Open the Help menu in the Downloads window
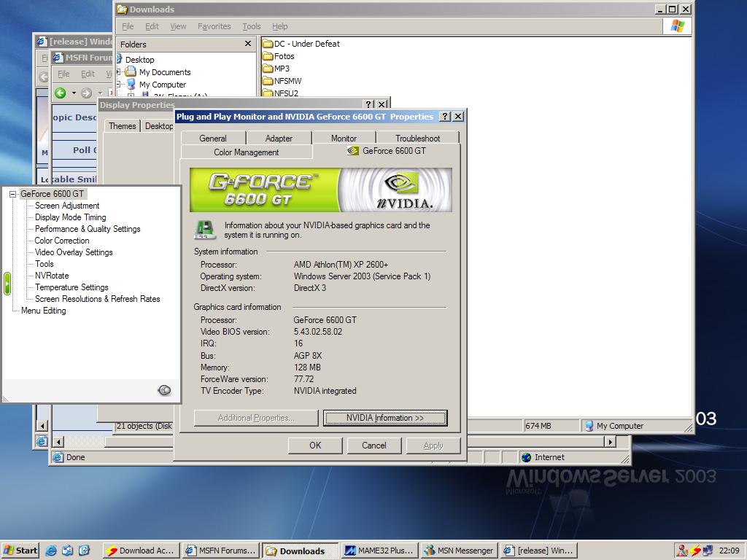This screenshot has height=560, width=747. 279,26
